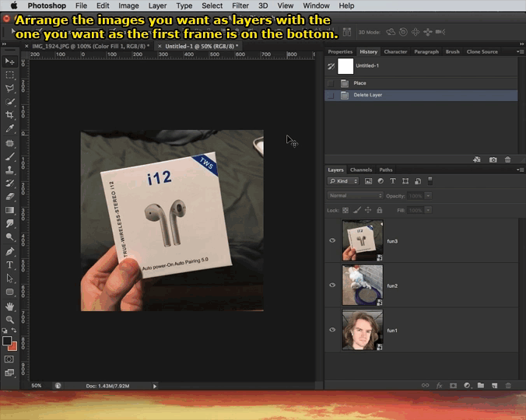Screen dimensions: 526x420
Task: Open the Window menu
Action: [316, 5]
